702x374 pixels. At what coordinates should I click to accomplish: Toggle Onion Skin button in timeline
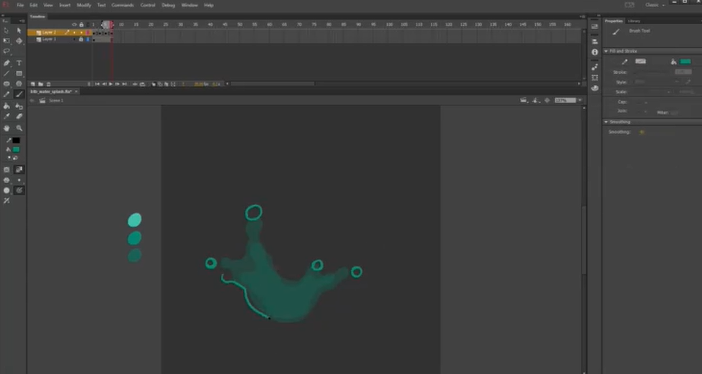[154, 84]
